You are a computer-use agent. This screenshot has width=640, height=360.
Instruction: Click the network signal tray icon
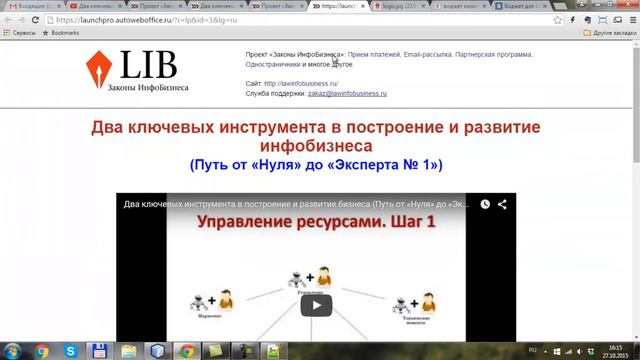568,351
